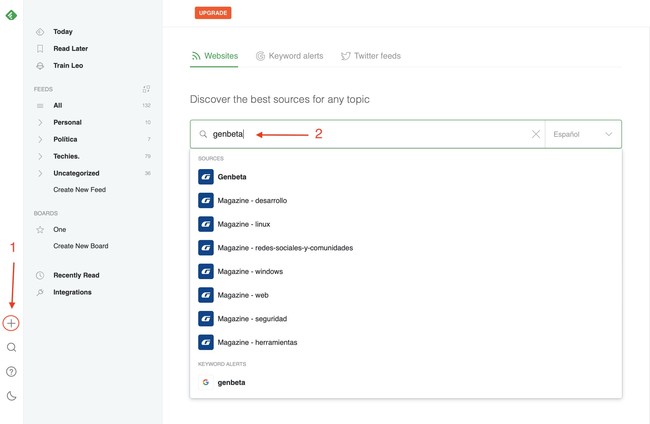Click the Create New Board link
The width and height of the screenshot is (650, 424).
click(x=81, y=246)
